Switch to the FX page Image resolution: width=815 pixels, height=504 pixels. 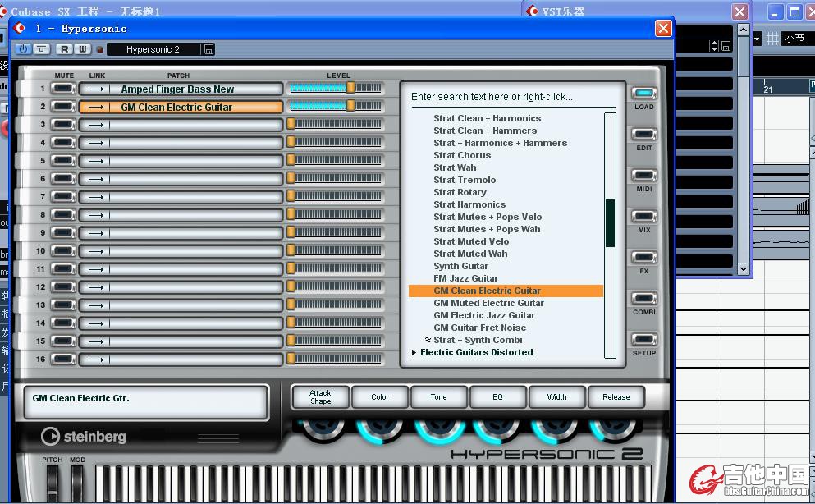coord(644,258)
